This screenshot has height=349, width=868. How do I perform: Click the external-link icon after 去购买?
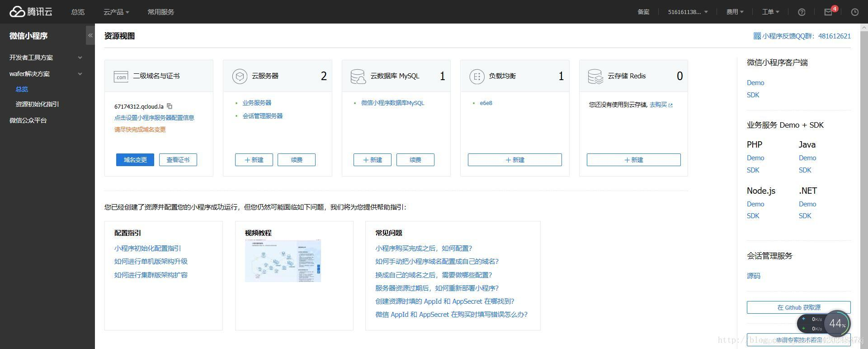tap(670, 105)
